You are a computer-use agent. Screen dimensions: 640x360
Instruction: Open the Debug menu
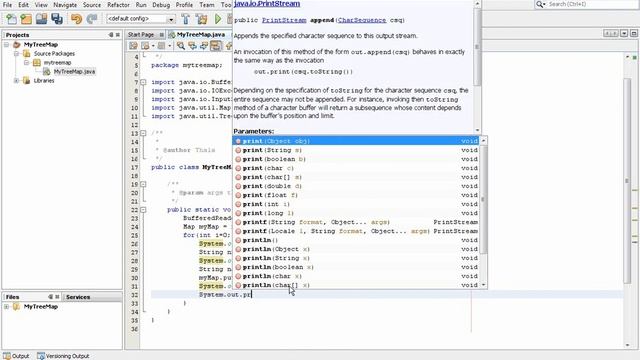161,5
